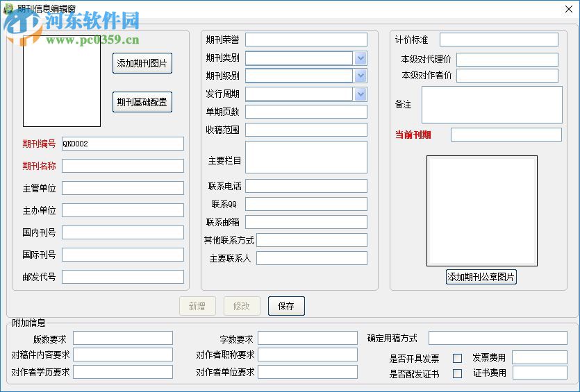The height and width of the screenshot is (392, 580).
Task: Select the 主办单位 text box
Action: pyautogui.click(x=123, y=210)
